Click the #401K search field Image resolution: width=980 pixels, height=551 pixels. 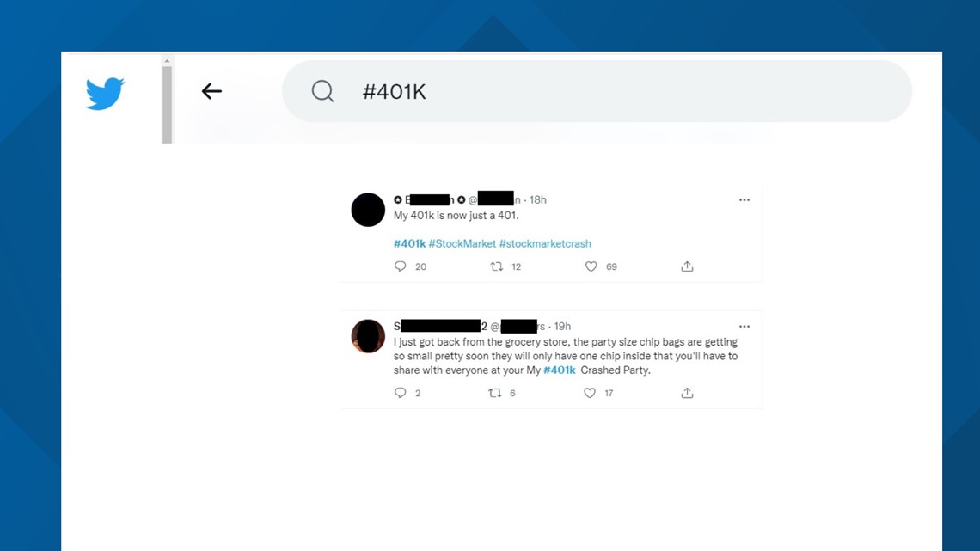[x=597, y=91]
